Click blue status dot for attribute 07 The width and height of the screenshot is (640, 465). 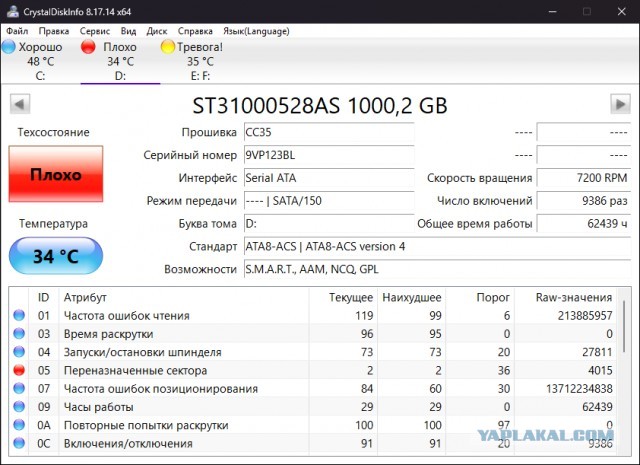[19, 388]
